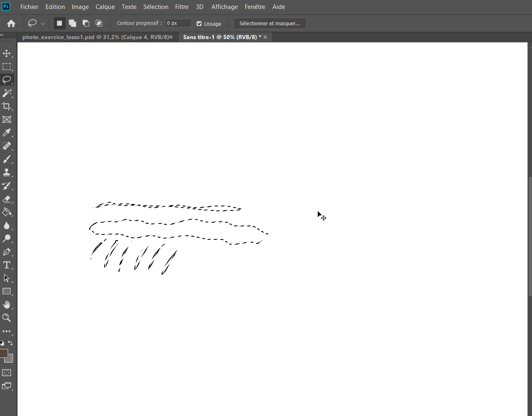Open the Filtre menu
Image resolution: width=532 pixels, height=416 pixels.
pos(182,7)
